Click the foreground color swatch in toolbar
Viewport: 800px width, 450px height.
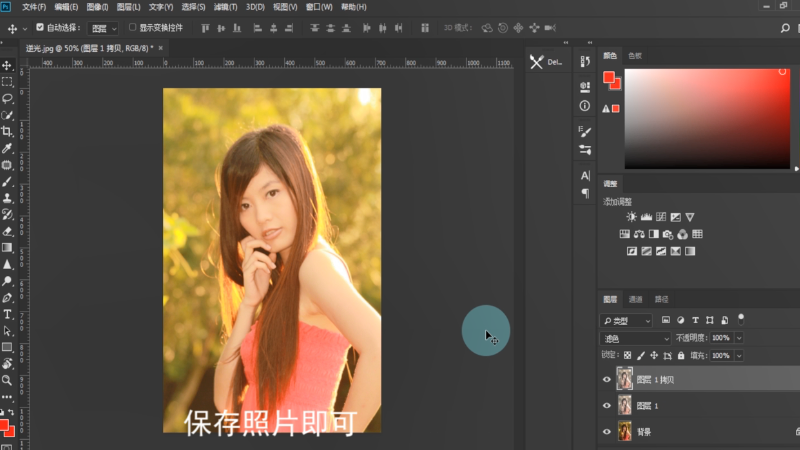[x=4, y=426]
